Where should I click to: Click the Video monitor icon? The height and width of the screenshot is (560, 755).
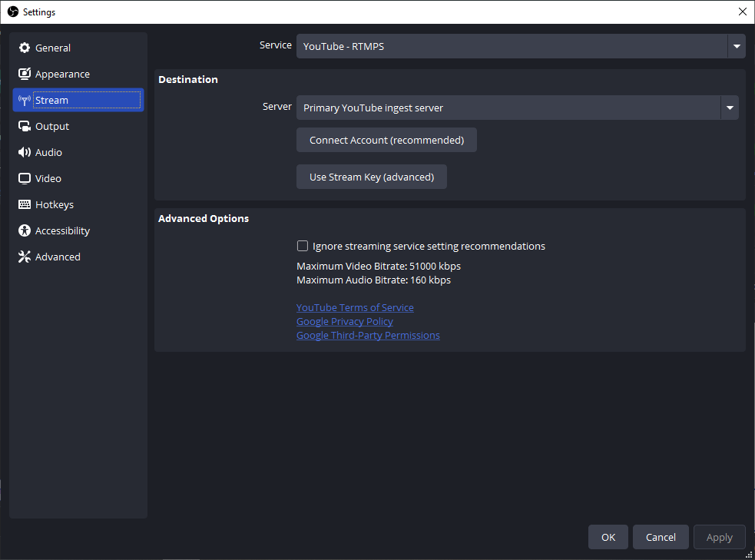tap(24, 178)
